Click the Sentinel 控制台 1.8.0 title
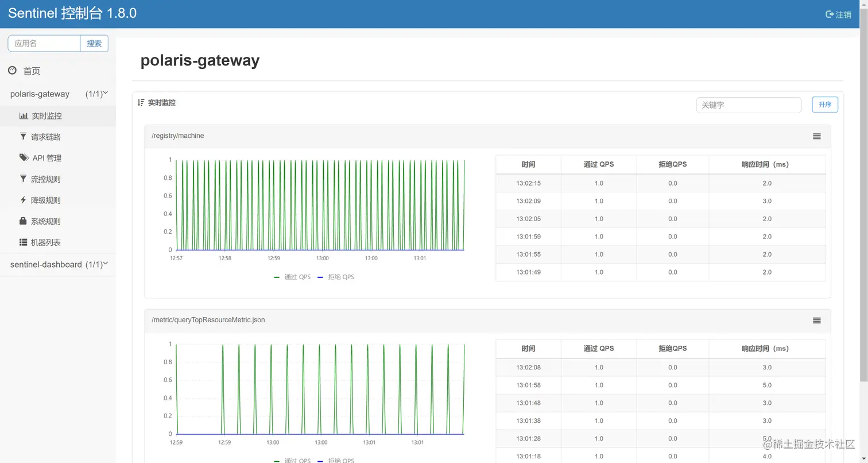Viewport: 868px width, 463px height. coord(72,13)
